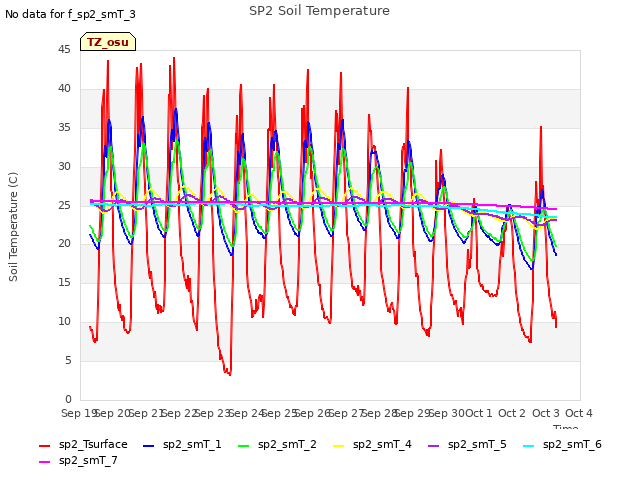The image size is (640, 480).
Task: Click the Sep 30 x-axis date label
Action: pos(447,413)
